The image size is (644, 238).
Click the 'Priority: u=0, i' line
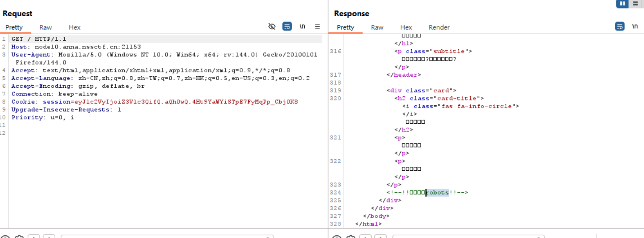click(x=43, y=117)
